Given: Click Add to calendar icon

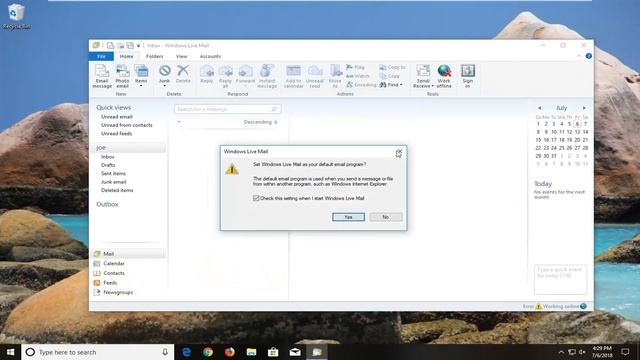Looking at the screenshot, I should tap(293, 76).
